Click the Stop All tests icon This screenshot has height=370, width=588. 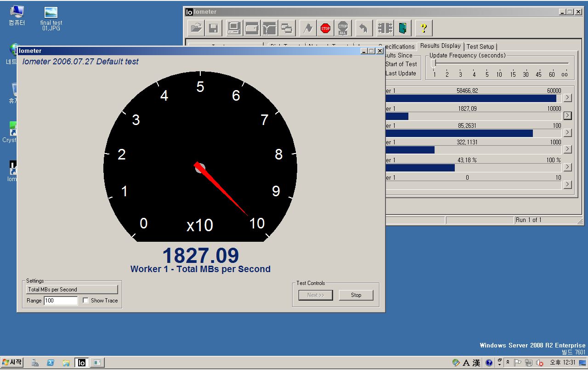pos(343,28)
